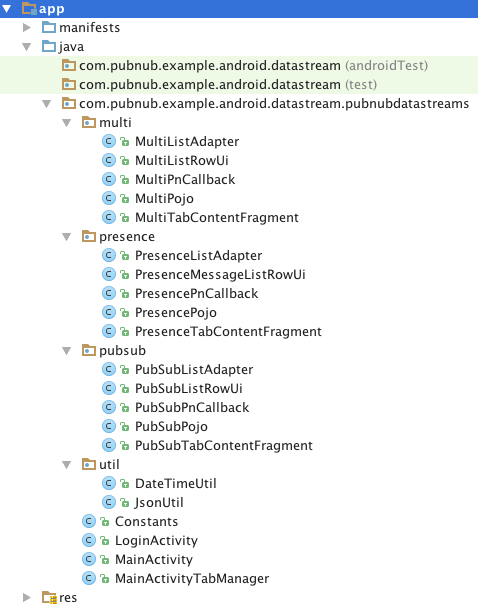Select the PresenceMessageListRowUi class

click(220, 275)
